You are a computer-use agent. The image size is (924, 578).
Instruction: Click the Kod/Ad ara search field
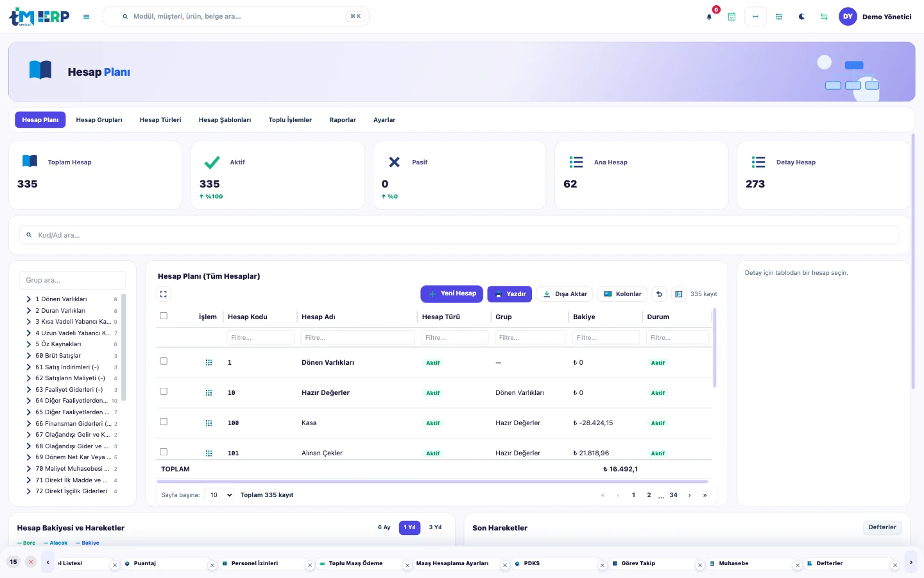(x=459, y=235)
